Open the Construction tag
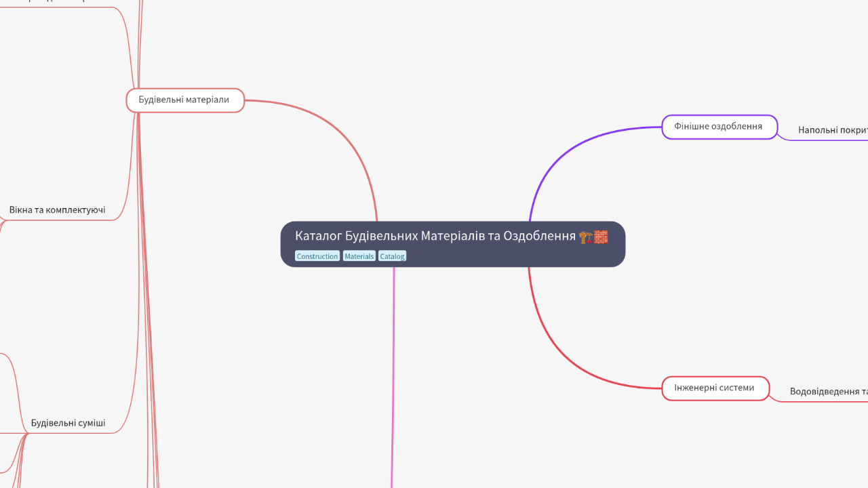The height and width of the screenshot is (488, 868). (x=317, y=256)
